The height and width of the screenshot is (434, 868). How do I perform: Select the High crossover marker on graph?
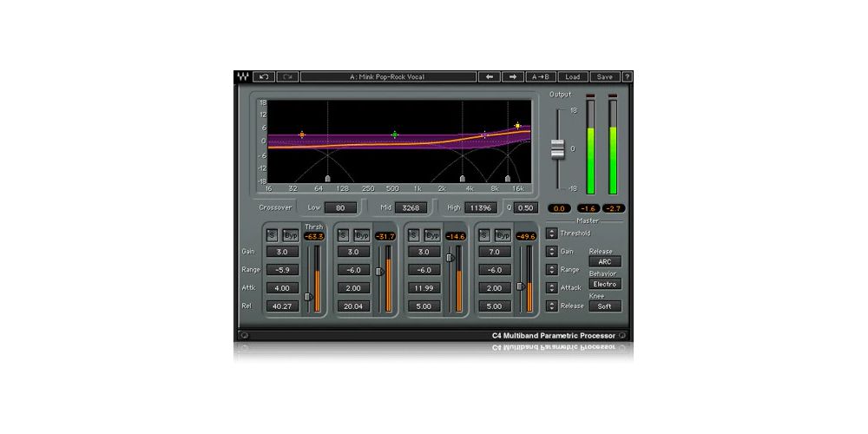coord(508,179)
